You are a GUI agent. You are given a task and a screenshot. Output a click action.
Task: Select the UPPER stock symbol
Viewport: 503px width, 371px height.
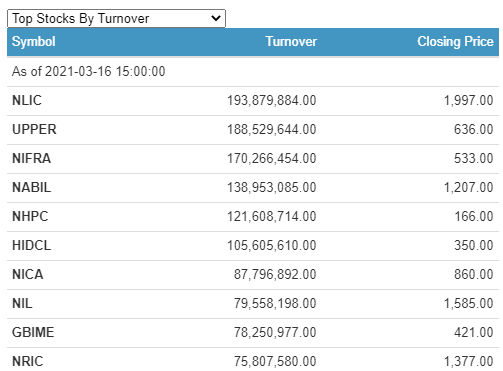click(x=34, y=129)
